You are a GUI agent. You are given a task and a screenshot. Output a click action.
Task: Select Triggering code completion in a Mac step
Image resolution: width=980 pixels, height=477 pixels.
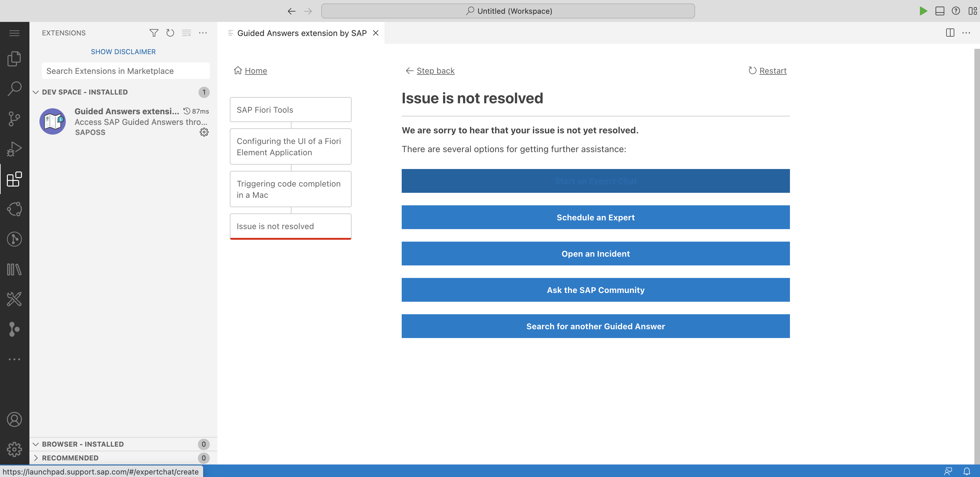point(290,189)
